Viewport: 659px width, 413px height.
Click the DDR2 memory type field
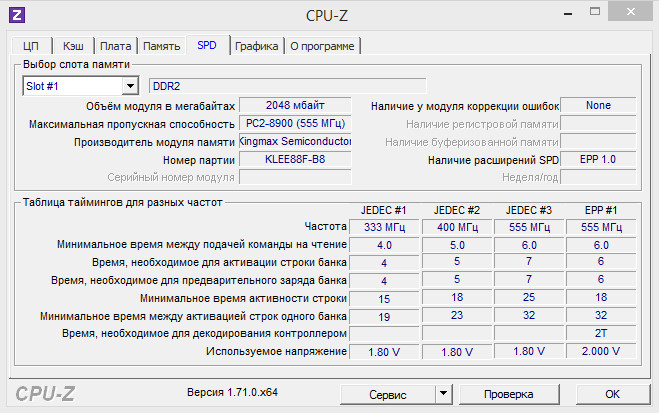[x=287, y=86]
